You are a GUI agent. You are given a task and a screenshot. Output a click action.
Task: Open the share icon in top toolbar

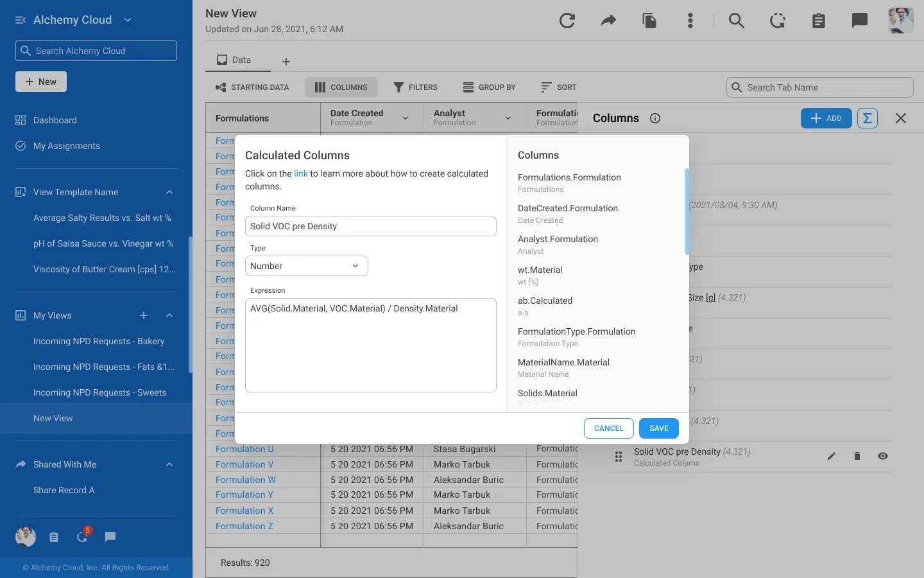(x=608, y=21)
